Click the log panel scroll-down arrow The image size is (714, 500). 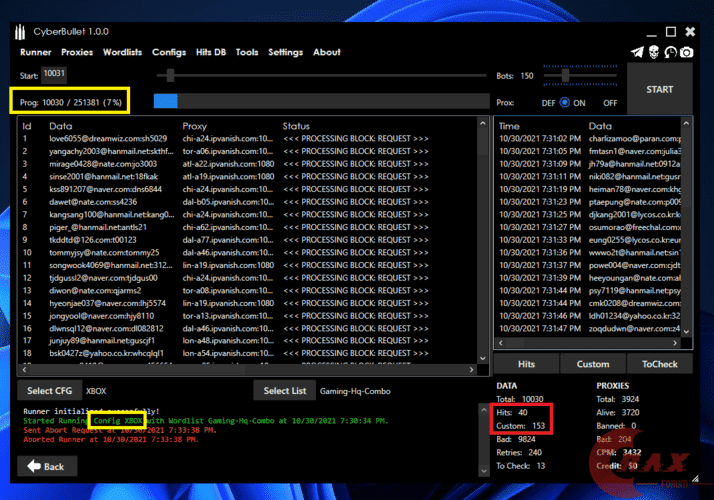[x=484, y=471]
